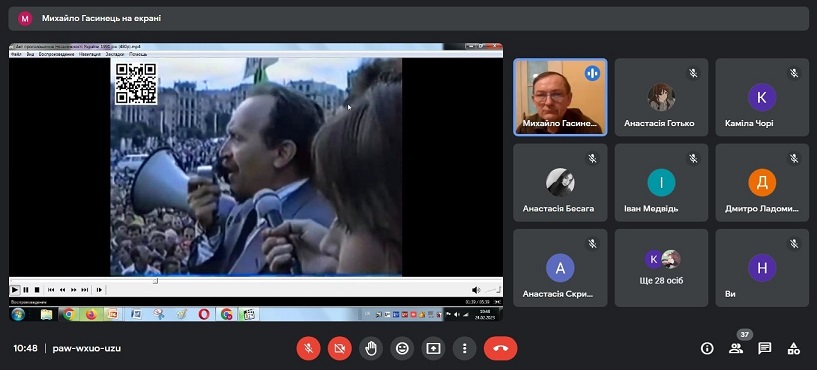Open Chrome profile icon beside Opera
Viewport: 817px width, 370px height.
(227, 314)
